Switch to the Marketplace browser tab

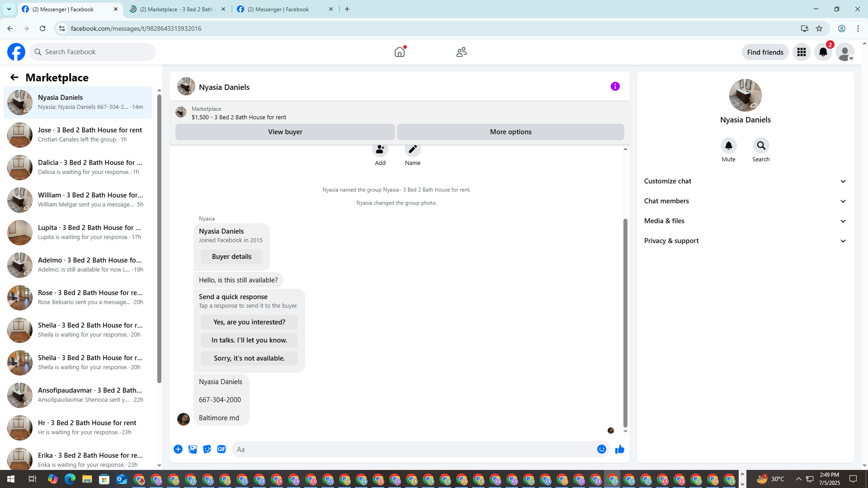(x=177, y=9)
